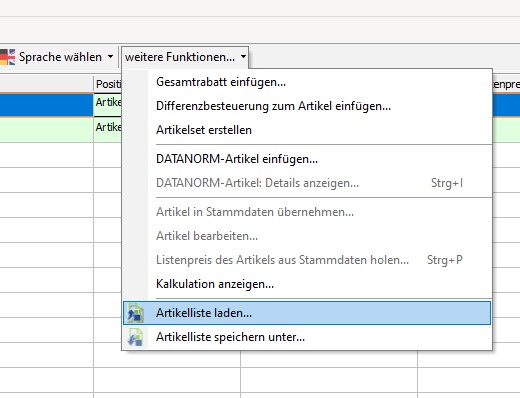
Task: Select the Artike cell in the green row
Action: pos(108,130)
